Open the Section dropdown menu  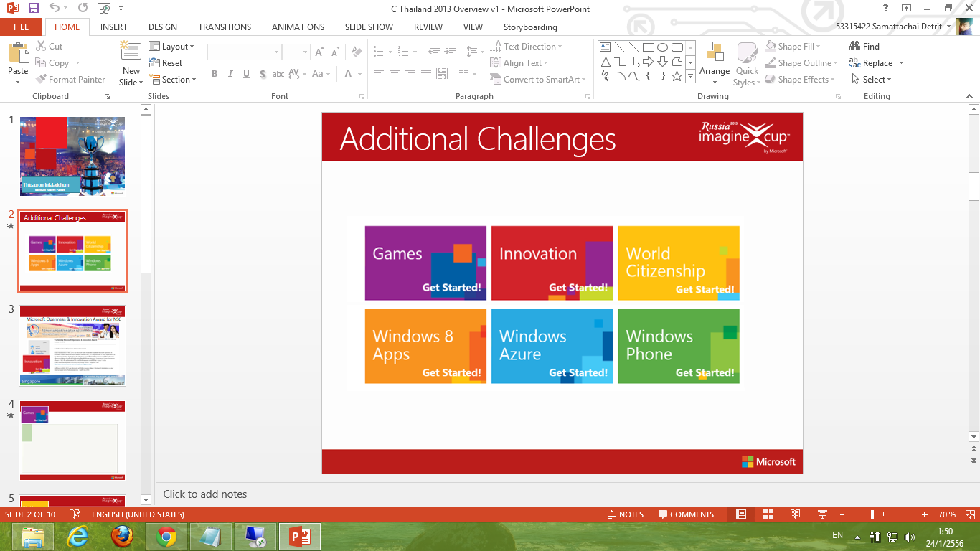171,80
